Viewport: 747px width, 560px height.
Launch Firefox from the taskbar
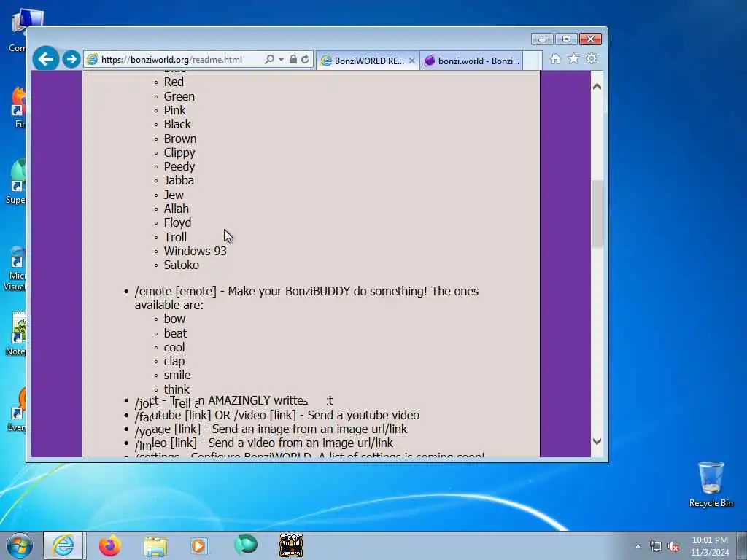click(110, 545)
